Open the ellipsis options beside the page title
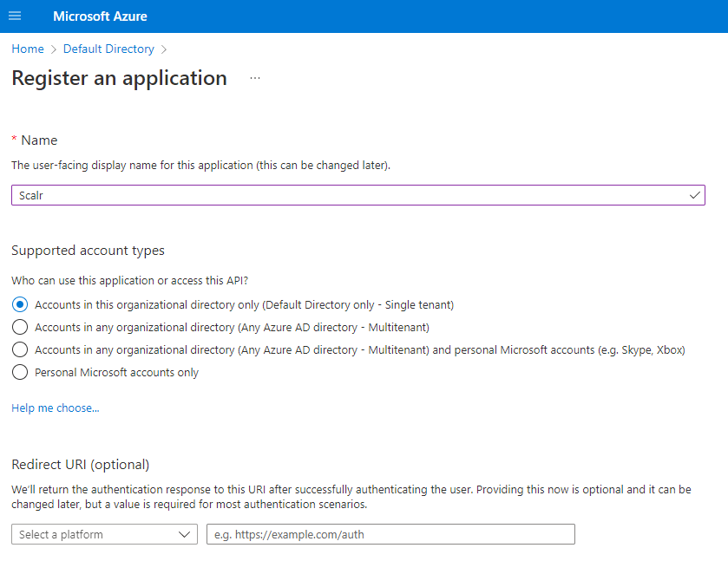The width and height of the screenshot is (728, 561). 254,76
